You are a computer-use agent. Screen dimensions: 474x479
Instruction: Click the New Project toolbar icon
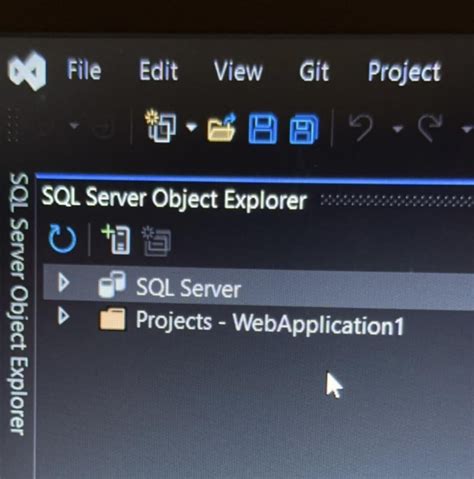(161, 127)
